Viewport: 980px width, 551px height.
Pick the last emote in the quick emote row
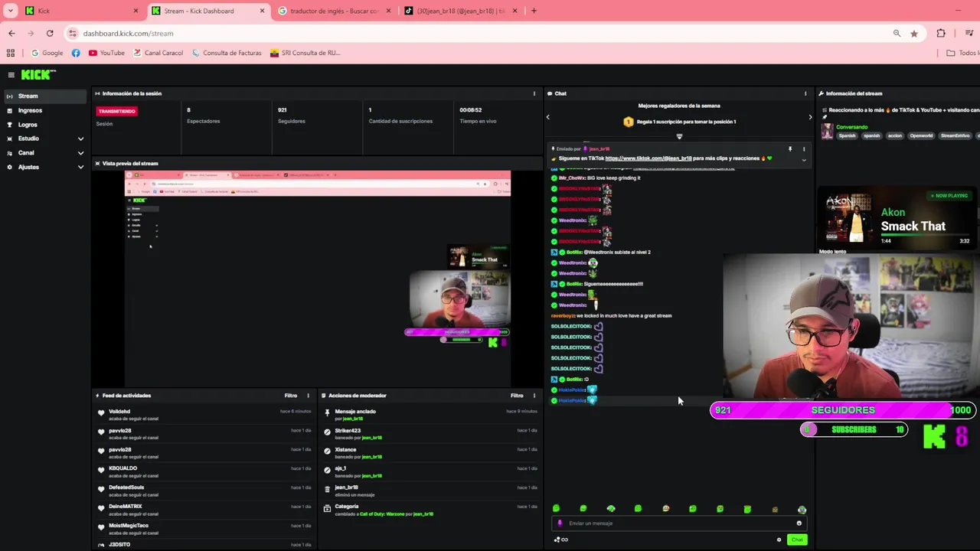click(802, 509)
